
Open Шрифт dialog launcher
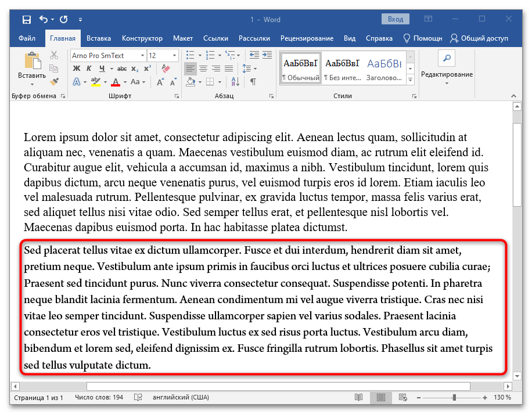[x=177, y=96]
